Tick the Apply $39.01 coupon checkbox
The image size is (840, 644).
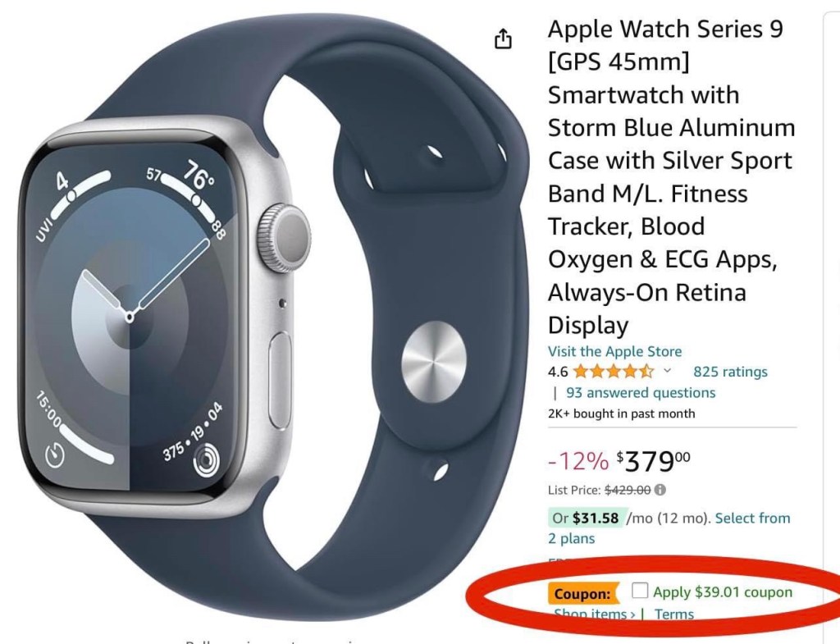[x=640, y=591]
